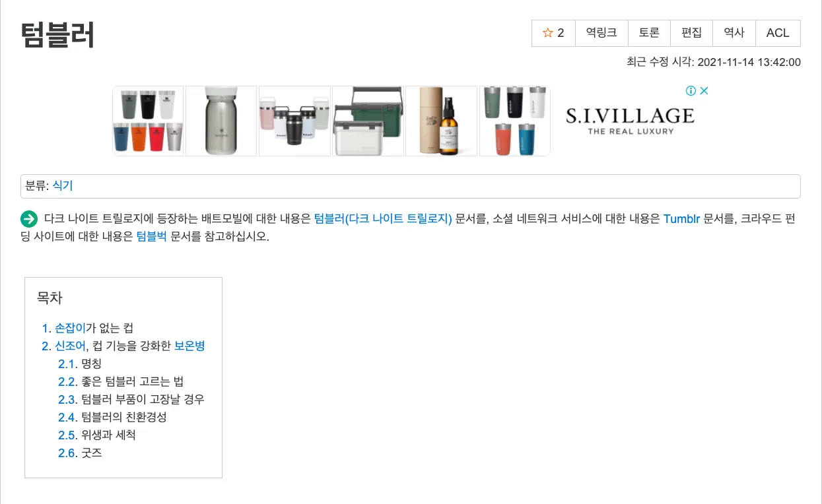Click the green cooler box ad thumbnail
Viewport: 822px width, 504px height.
pyautogui.click(x=368, y=121)
